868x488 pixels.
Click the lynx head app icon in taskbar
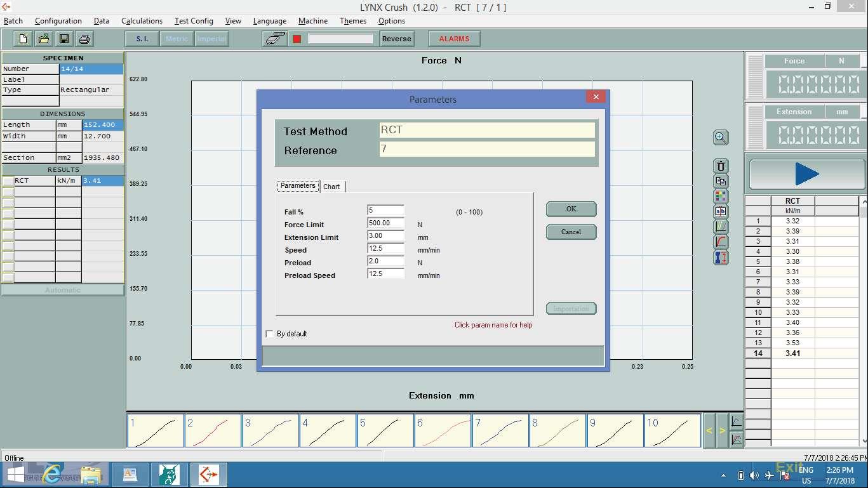[169, 475]
